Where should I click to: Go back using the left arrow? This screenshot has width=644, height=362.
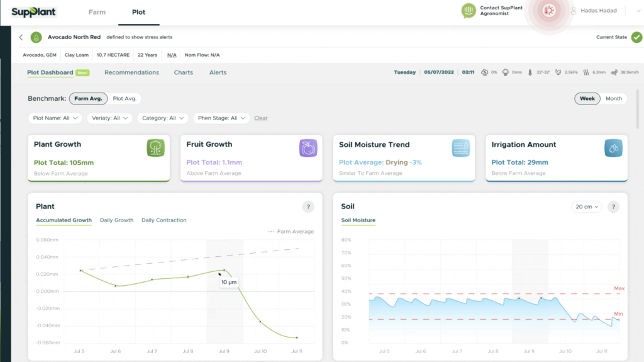point(21,37)
